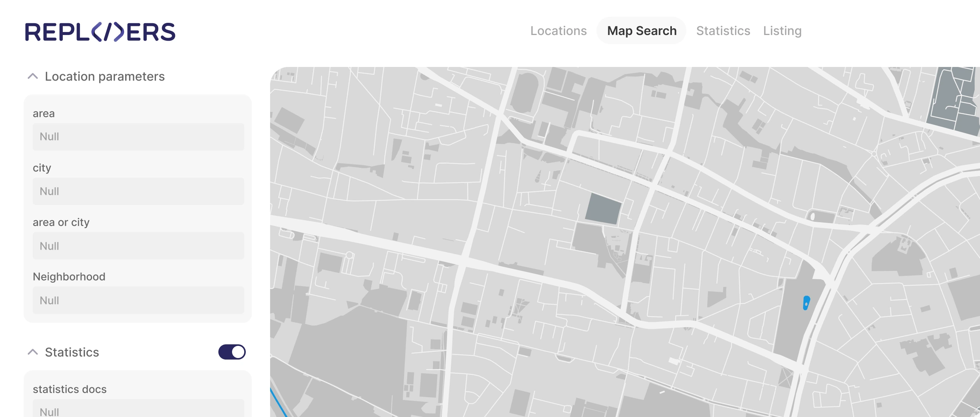The width and height of the screenshot is (980, 417).
Task: Collapse Location parameters with chevron icon
Action: [x=33, y=76]
